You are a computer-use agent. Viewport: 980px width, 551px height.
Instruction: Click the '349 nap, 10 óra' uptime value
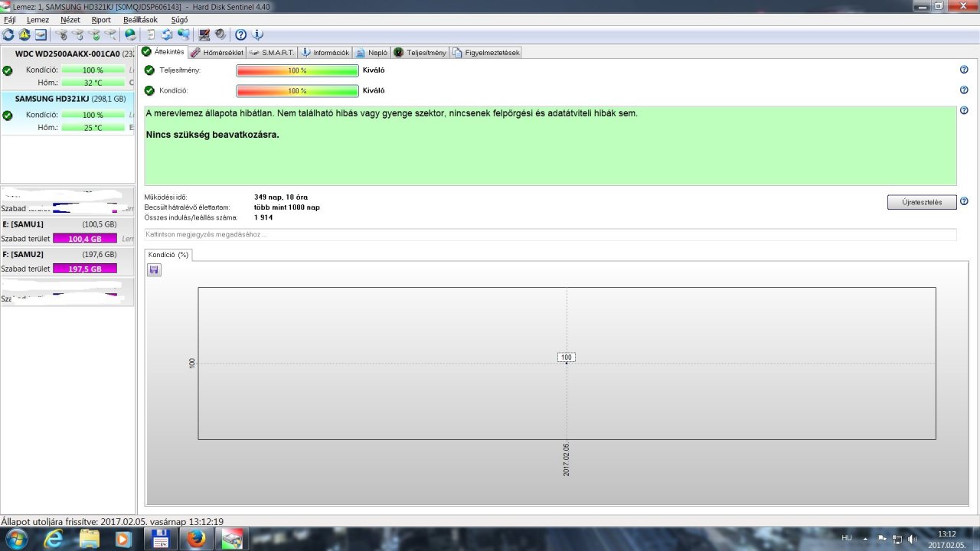tap(281, 197)
